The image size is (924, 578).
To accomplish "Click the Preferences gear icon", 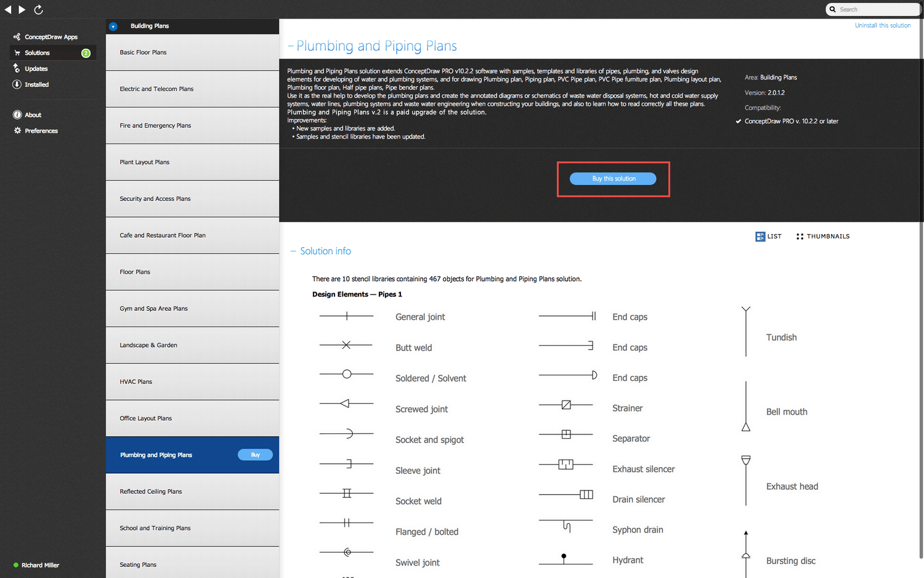I will [17, 131].
